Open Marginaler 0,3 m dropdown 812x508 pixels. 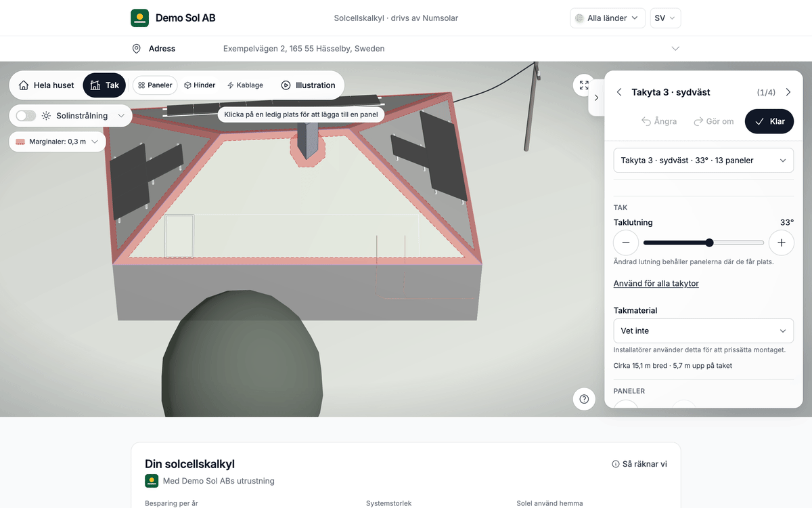coord(58,142)
